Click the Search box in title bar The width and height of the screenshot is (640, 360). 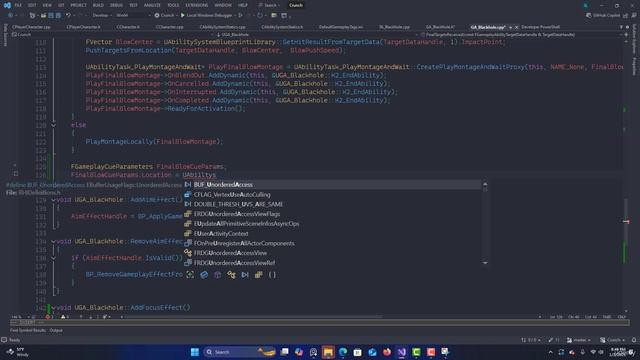click(x=270, y=5)
